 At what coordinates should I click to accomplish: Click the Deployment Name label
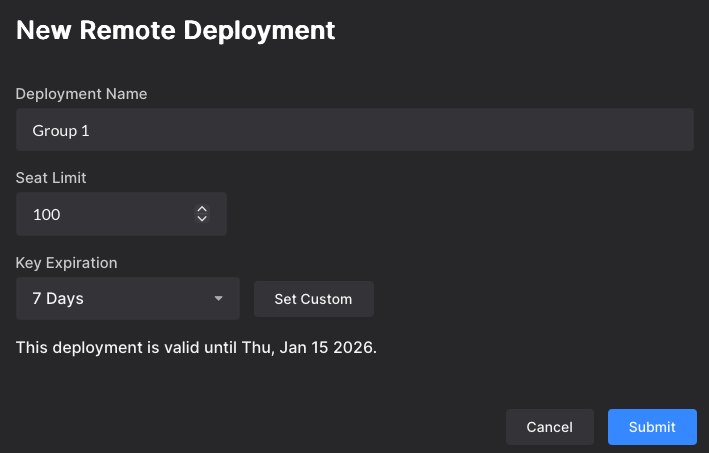pos(81,94)
